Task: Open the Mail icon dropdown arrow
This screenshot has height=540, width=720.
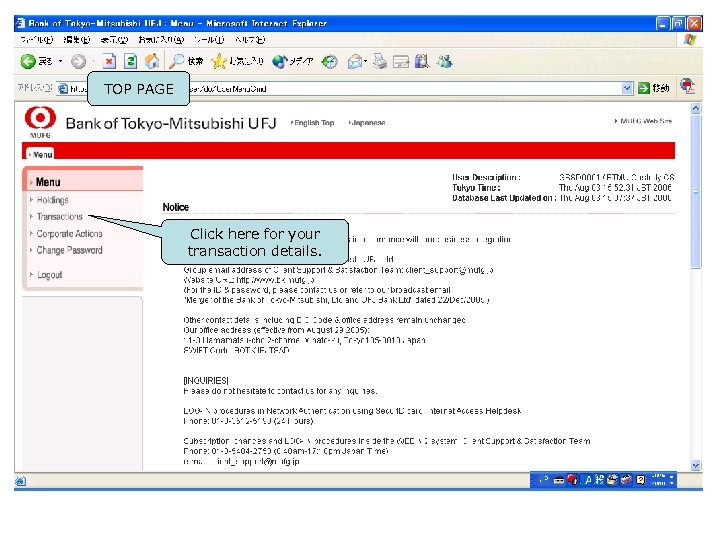Action: [x=366, y=61]
